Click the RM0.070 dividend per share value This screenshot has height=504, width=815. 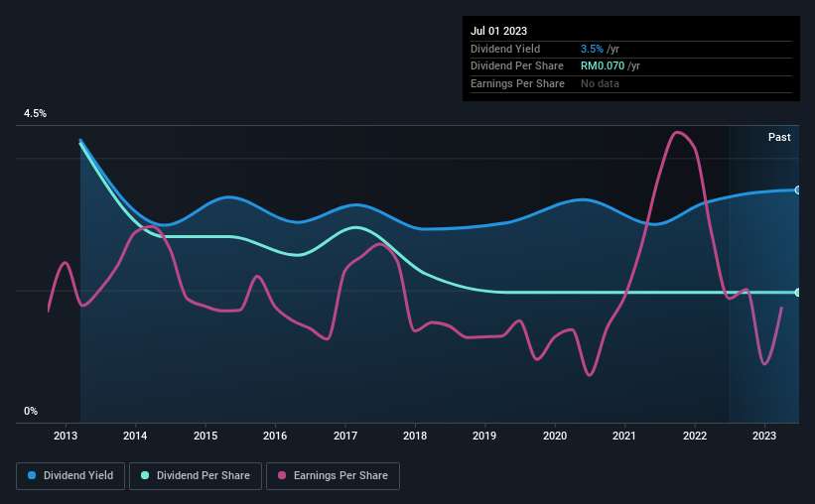(603, 66)
